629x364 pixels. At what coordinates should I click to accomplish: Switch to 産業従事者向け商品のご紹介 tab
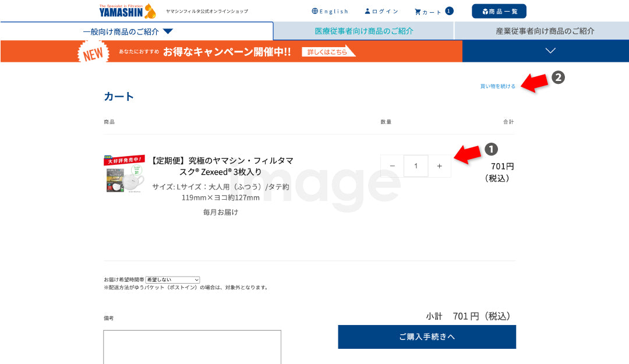pos(545,31)
